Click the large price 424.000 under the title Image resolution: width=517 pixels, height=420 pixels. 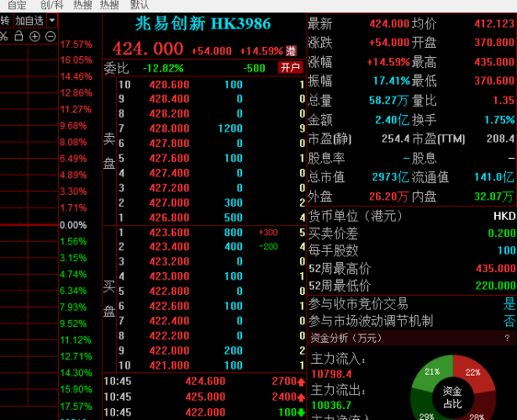148,49
